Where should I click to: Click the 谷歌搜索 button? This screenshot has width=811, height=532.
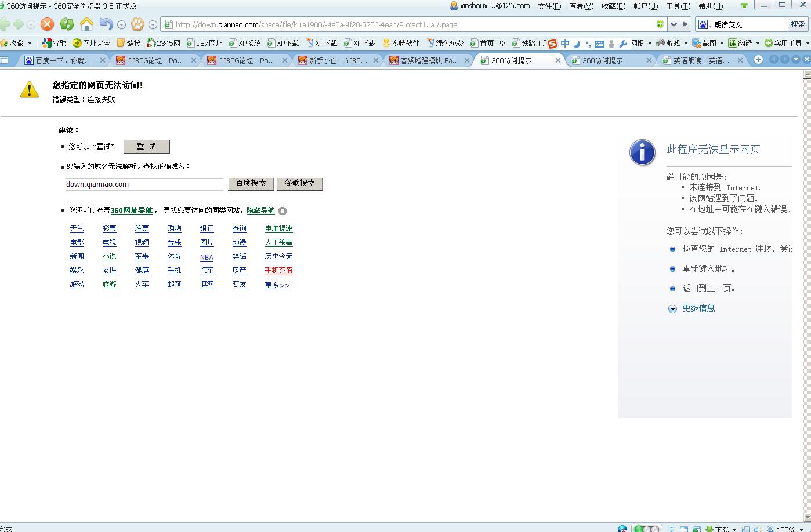click(x=299, y=183)
